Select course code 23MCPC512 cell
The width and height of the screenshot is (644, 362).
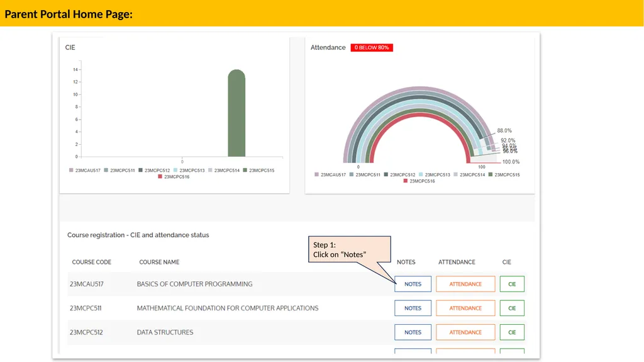(x=86, y=332)
